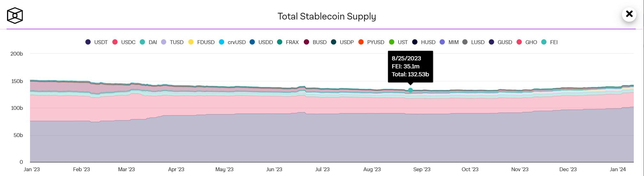Hide the USDC legend series
Screen dimensions: 644x176
point(124,42)
